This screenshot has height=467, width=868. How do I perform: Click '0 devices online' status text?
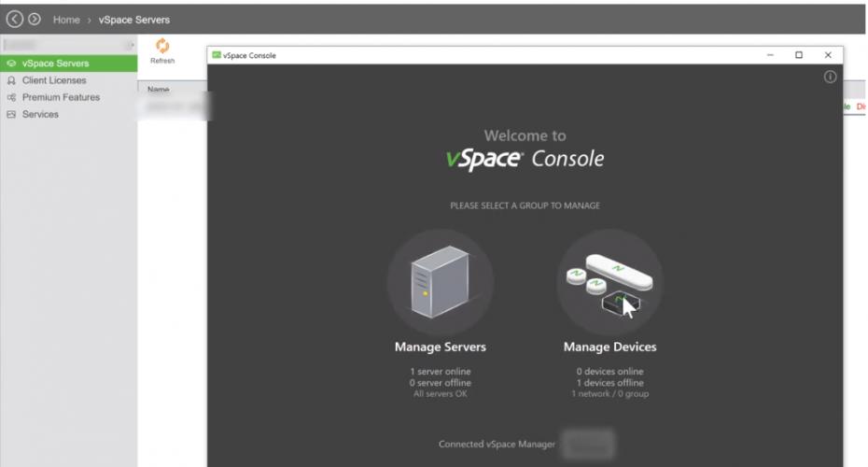[x=609, y=371]
